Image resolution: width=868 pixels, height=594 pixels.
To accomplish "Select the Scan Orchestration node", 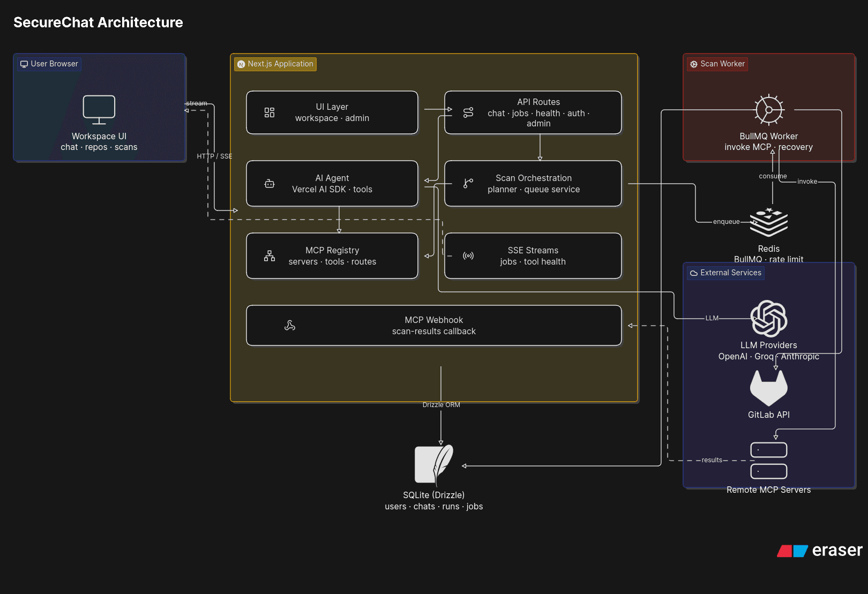I will point(533,184).
